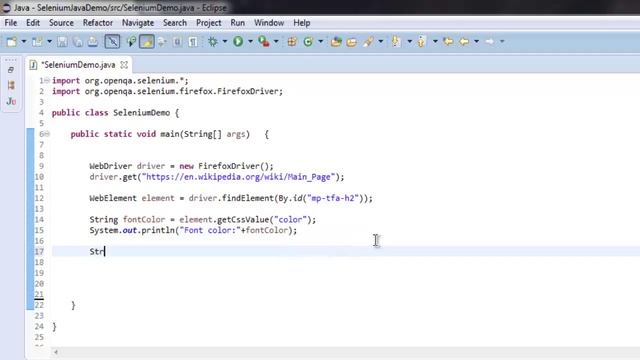Image resolution: width=640 pixels, height=360 pixels.
Task: Click the findElement method call on line 12
Action: (248, 198)
